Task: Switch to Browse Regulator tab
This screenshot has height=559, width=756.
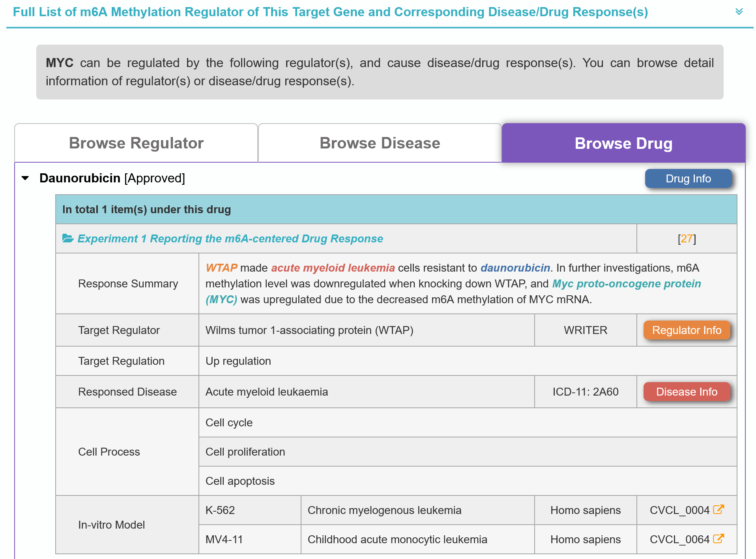Action: click(x=136, y=143)
